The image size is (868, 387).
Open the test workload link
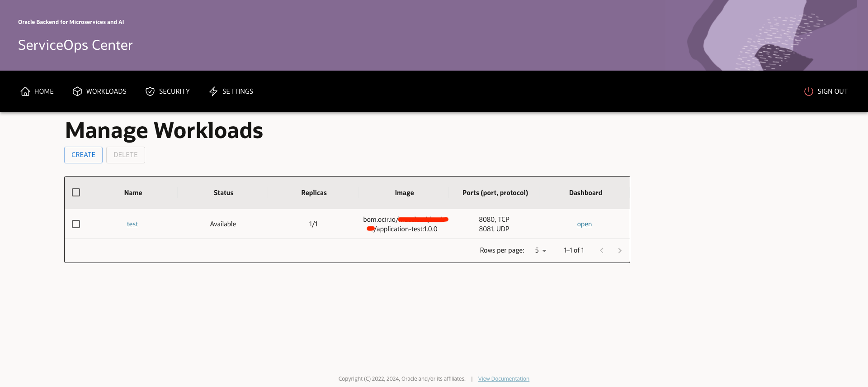coord(132,224)
